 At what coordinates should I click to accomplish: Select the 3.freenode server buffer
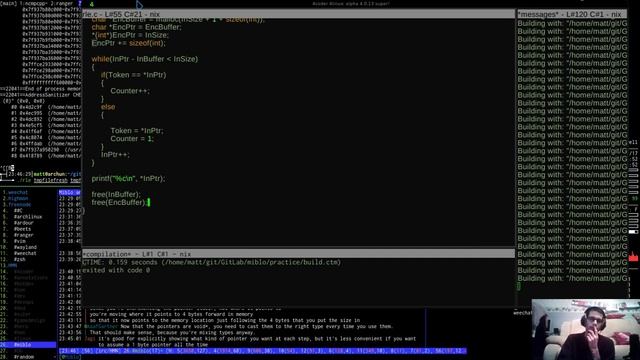[20, 204]
